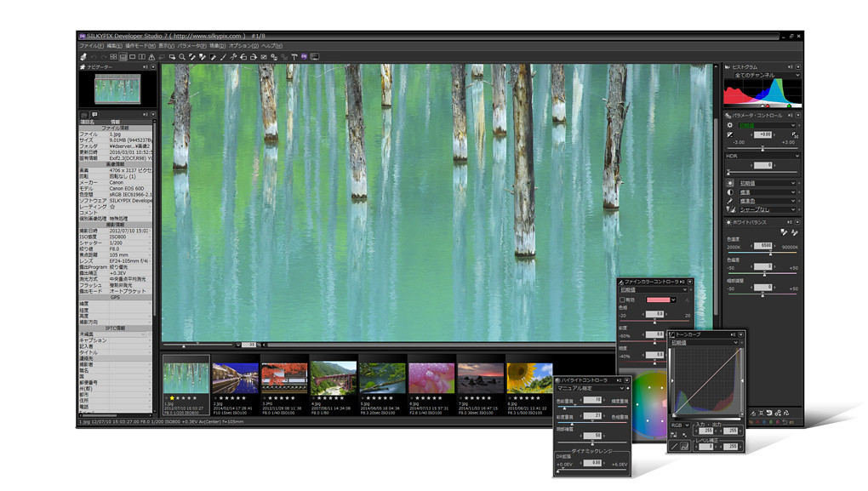Toggle the smooth curve mode in Tone Curve
Screen dimensions: 868x491
(685, 445)
